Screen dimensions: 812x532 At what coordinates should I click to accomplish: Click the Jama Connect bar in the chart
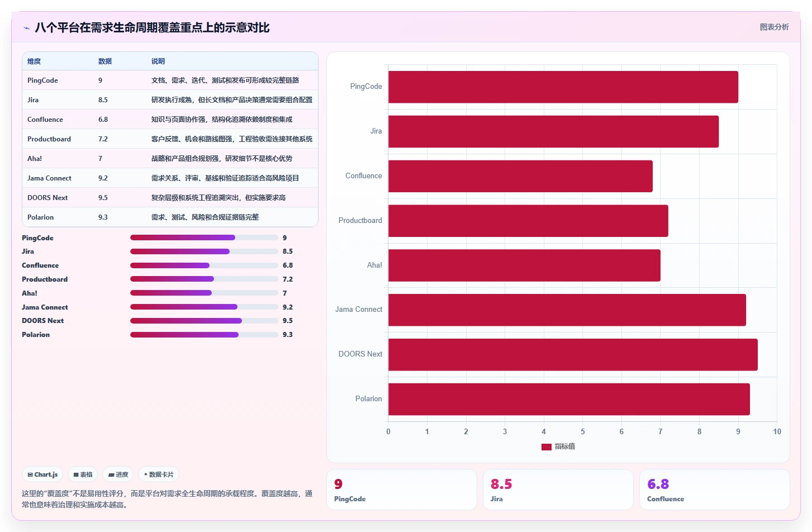pos(567,310)
